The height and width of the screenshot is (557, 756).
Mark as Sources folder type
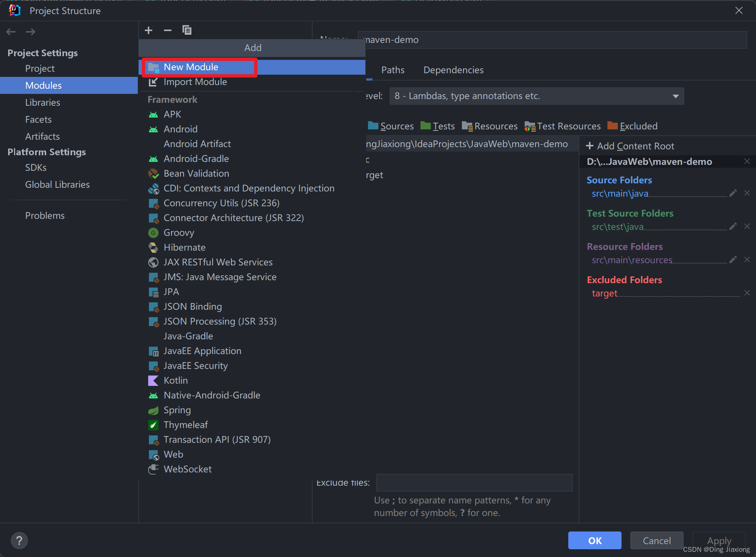point(391,126)
